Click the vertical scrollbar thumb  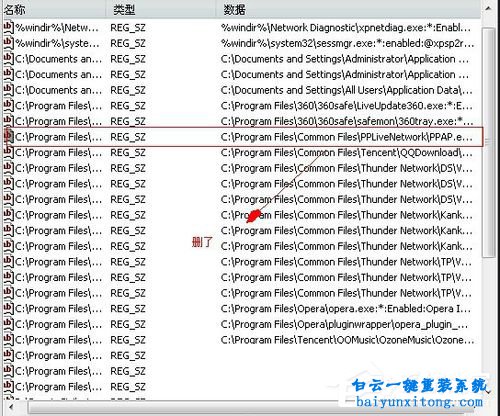tap(488, 142)
